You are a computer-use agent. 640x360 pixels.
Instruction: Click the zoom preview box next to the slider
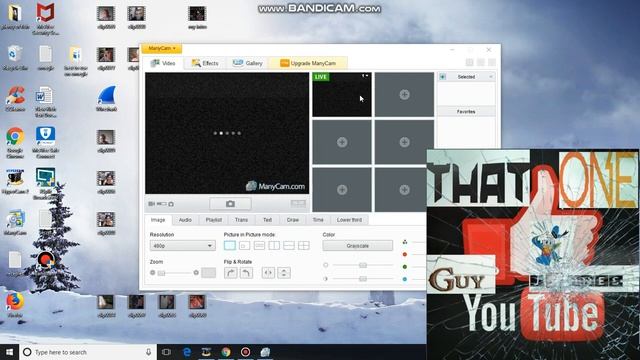pyautogui.click(x=209, y=273)
